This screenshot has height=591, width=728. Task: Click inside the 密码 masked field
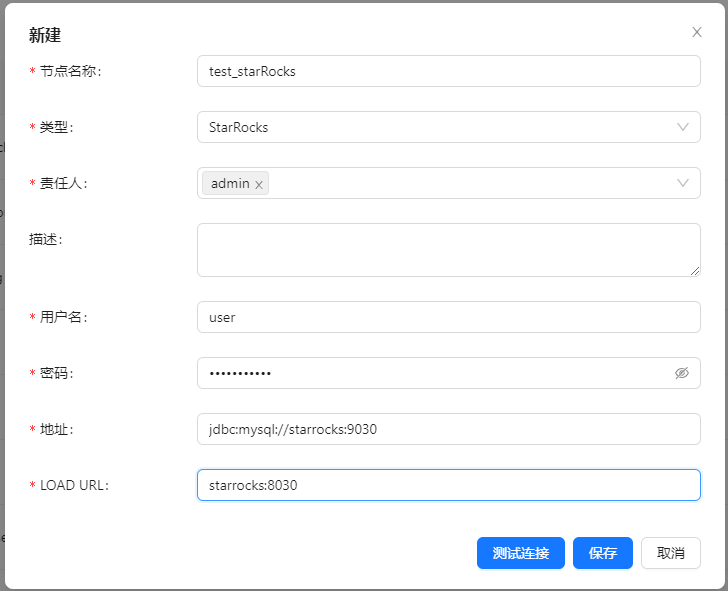pyautogui.click(x=430, y=373)
